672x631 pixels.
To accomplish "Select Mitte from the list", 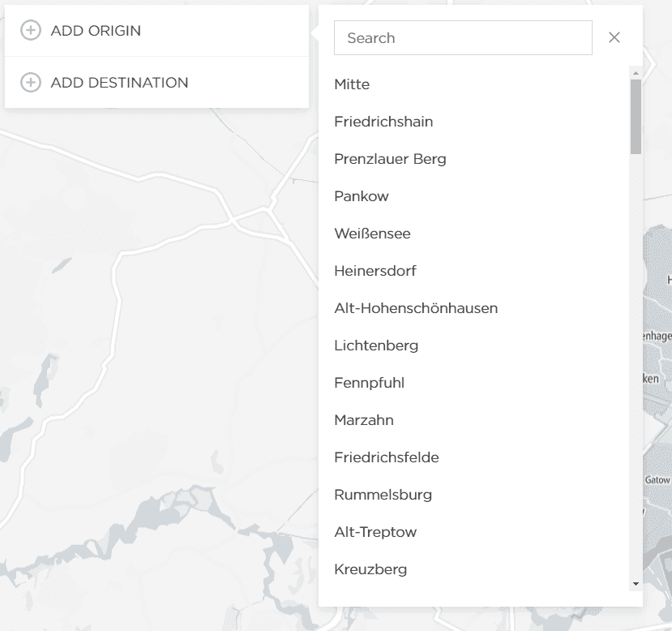I will (x=352, y=84).
